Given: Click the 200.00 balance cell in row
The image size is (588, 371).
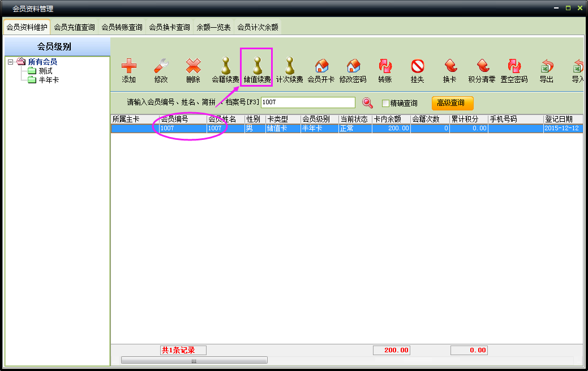Looking at the screenshot, I should pyautogui.click(x=391, y=129).
